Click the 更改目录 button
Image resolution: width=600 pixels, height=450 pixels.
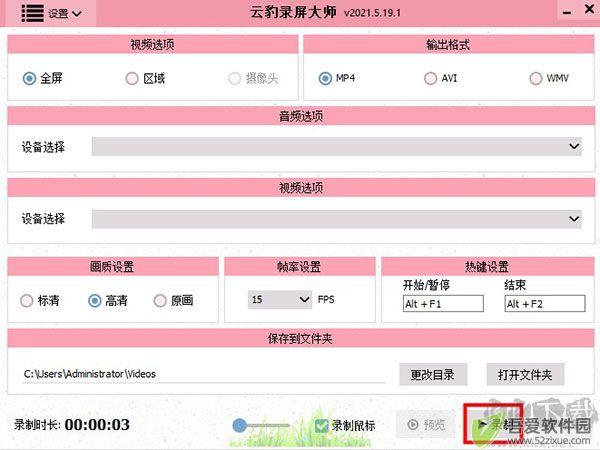click(433, 375)
